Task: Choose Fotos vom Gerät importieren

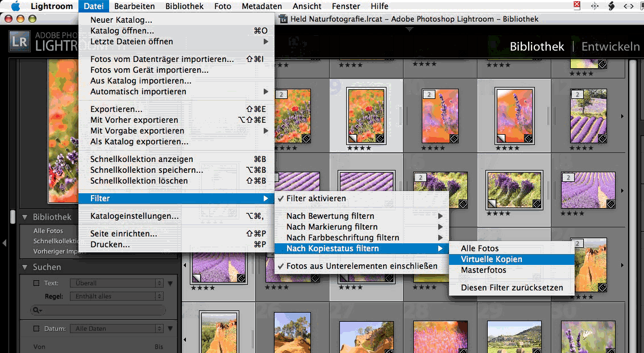Action: tap(176, 70)
